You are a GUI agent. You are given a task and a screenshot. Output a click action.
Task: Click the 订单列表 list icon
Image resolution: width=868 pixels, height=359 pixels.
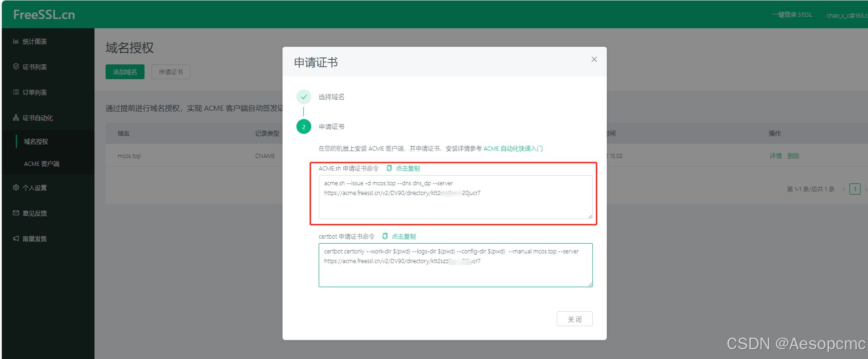point(16,92)
